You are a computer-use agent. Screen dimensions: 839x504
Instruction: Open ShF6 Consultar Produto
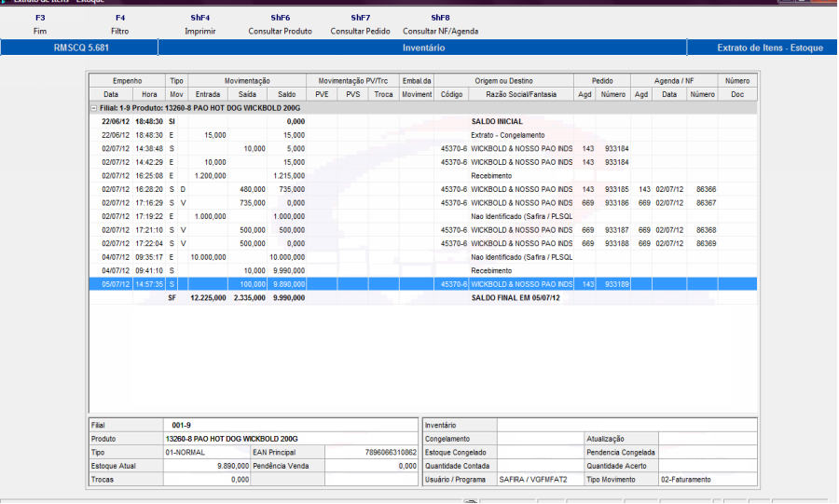pyautogui.click(x=280, y=24)
